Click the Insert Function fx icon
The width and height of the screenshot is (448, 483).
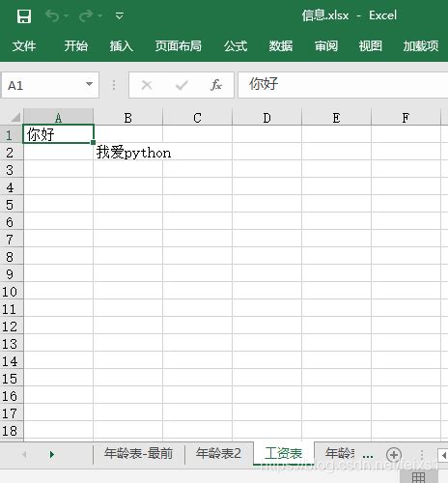[216, 85]
